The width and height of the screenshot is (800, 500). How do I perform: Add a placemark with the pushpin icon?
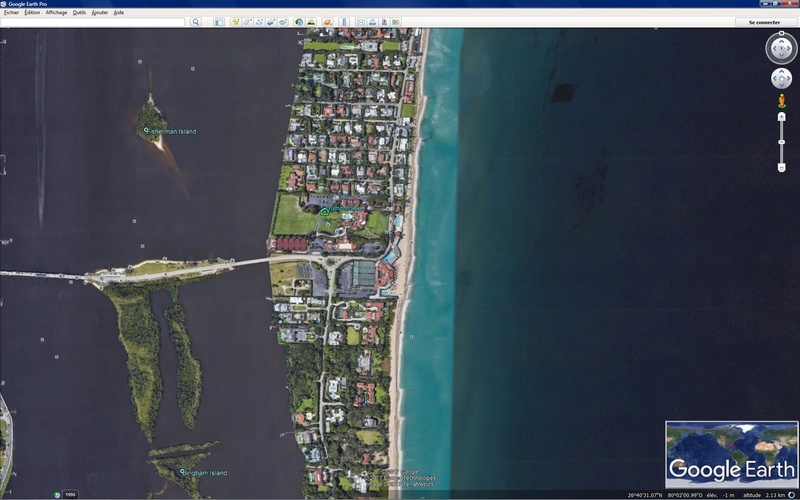pyautogui.click(x=235, y=22)
